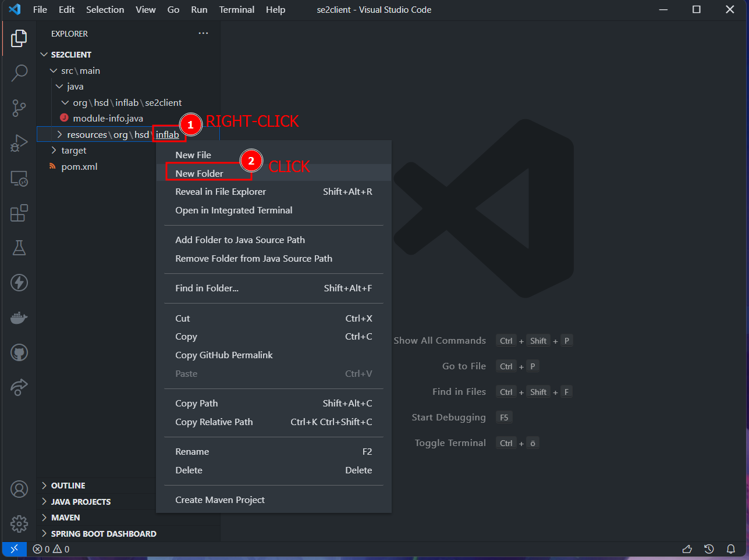Open the Go menu
The width and height of the screenshot is (749, 560).
point(173,9)
